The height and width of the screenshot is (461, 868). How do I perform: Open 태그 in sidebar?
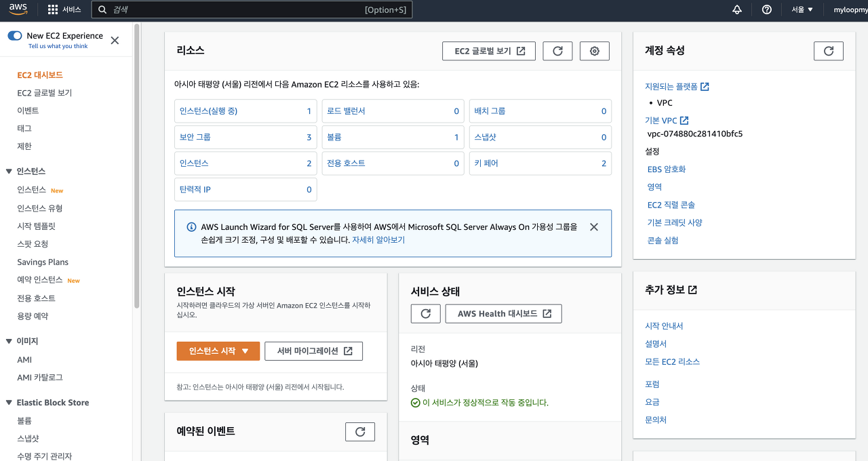(24, 128)
